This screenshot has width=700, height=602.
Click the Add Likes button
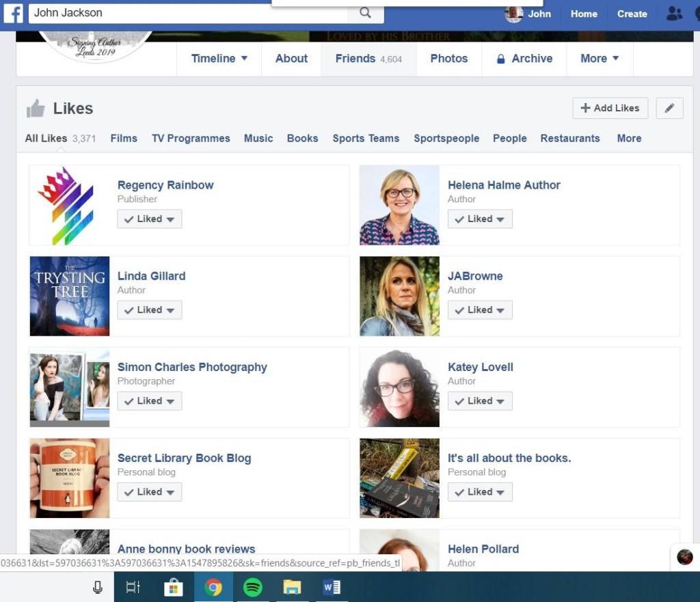point(610,108)
